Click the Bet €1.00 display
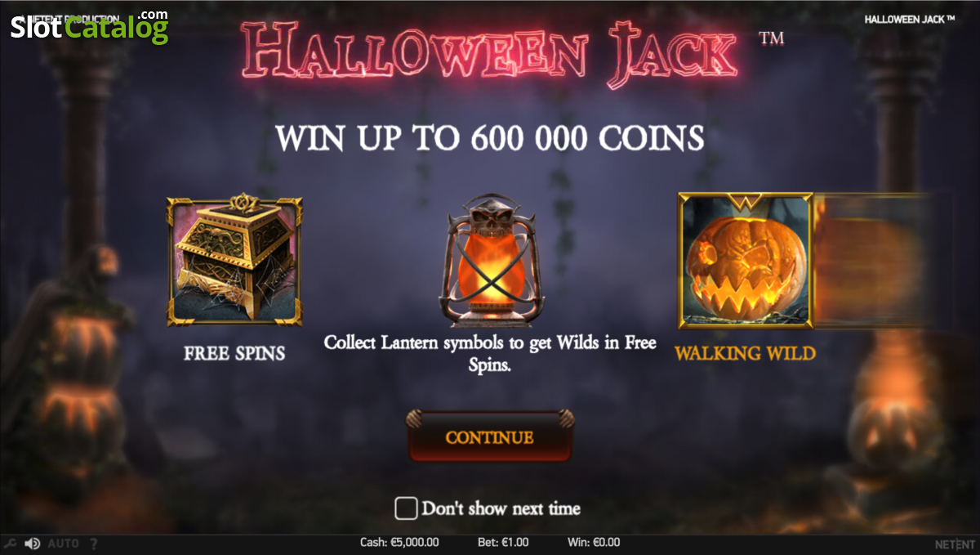The height and width of the screenshot is (555, 980). click(503, 542)
